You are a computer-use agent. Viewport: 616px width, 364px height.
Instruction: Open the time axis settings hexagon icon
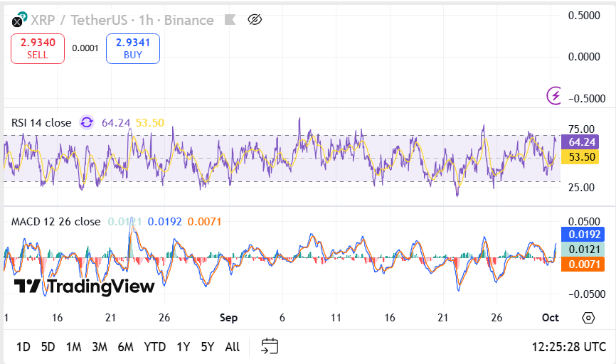coord(588,318)
